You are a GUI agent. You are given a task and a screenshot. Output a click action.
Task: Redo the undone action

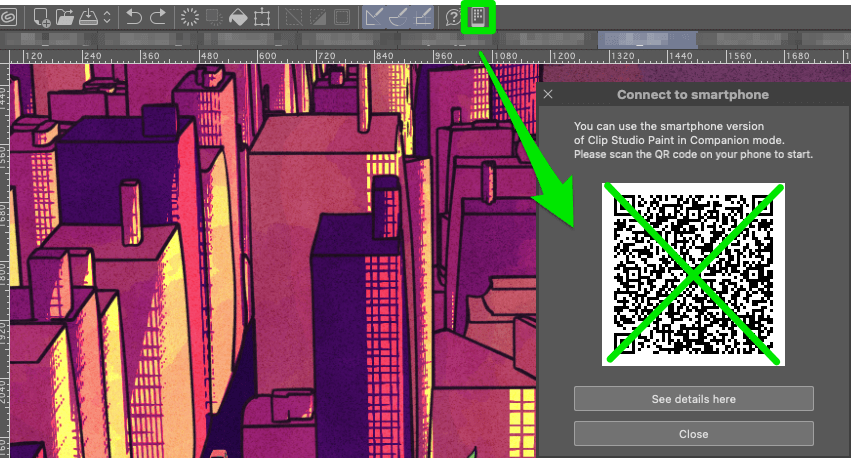pyautogui.click(x=158, y=17)
